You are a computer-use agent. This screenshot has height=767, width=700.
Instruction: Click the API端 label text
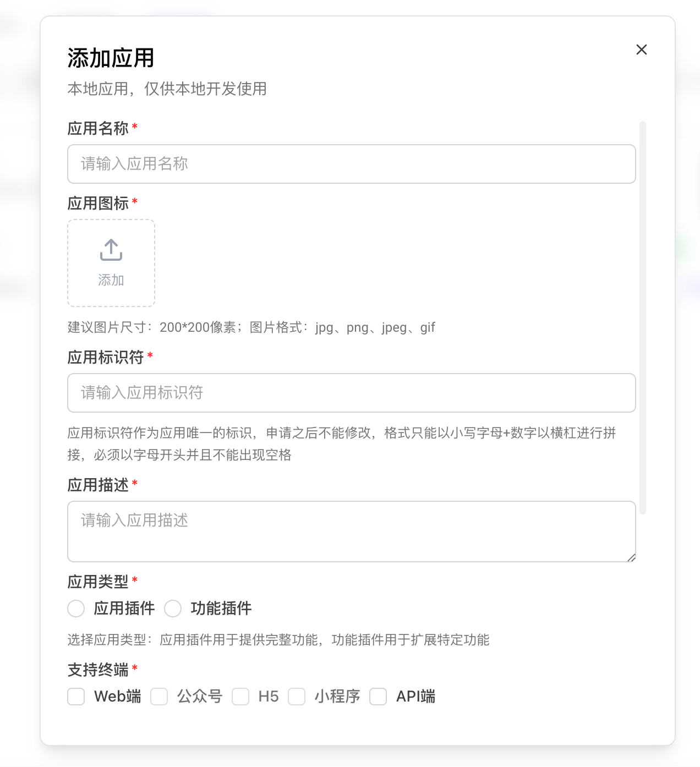pyautogui.click(x=416, y=697)
